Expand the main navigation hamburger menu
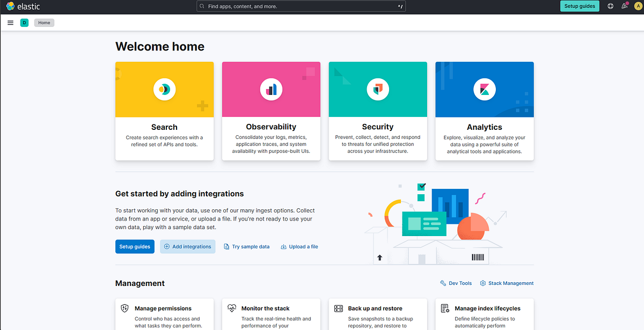Screen dimensions: 644x330 point(10,23)
